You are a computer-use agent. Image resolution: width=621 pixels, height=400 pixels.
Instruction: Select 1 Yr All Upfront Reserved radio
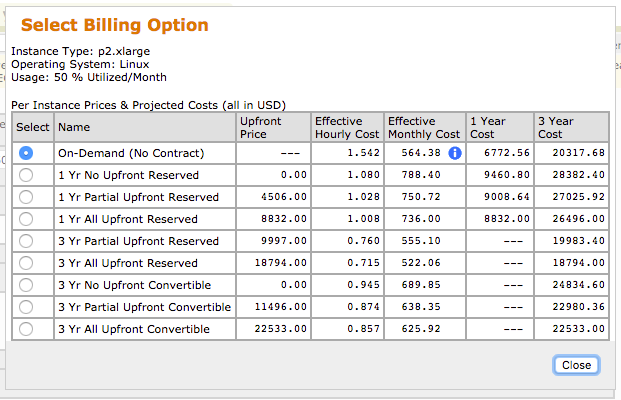[26, 219]
